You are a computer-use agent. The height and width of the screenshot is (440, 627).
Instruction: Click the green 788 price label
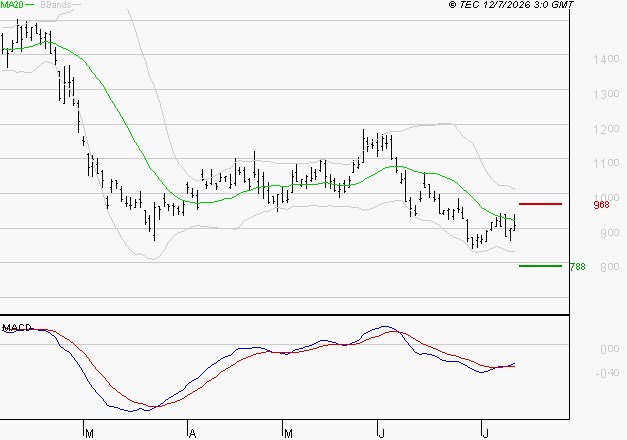[x=578, y=267]
